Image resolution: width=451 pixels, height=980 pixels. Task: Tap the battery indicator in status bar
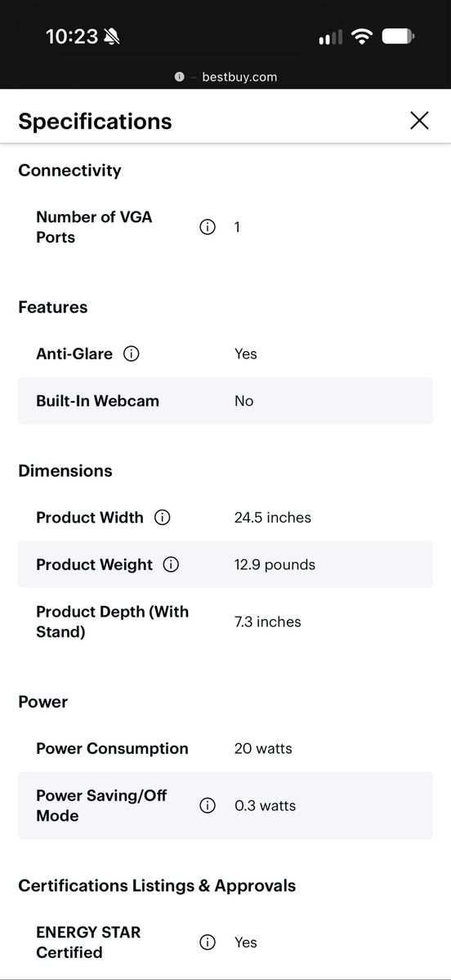(x=399, y=37)
